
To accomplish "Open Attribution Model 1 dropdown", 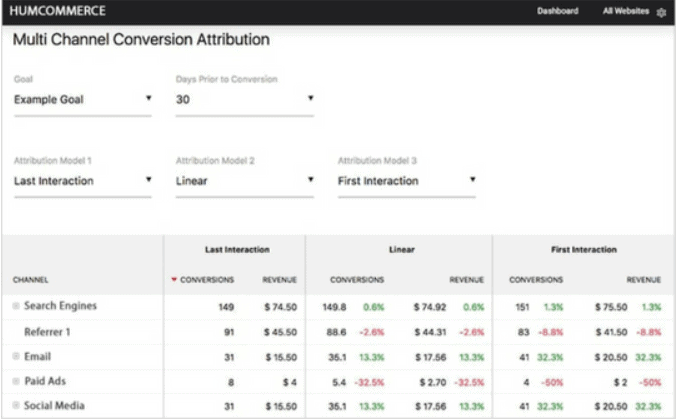I will [82, 181].
